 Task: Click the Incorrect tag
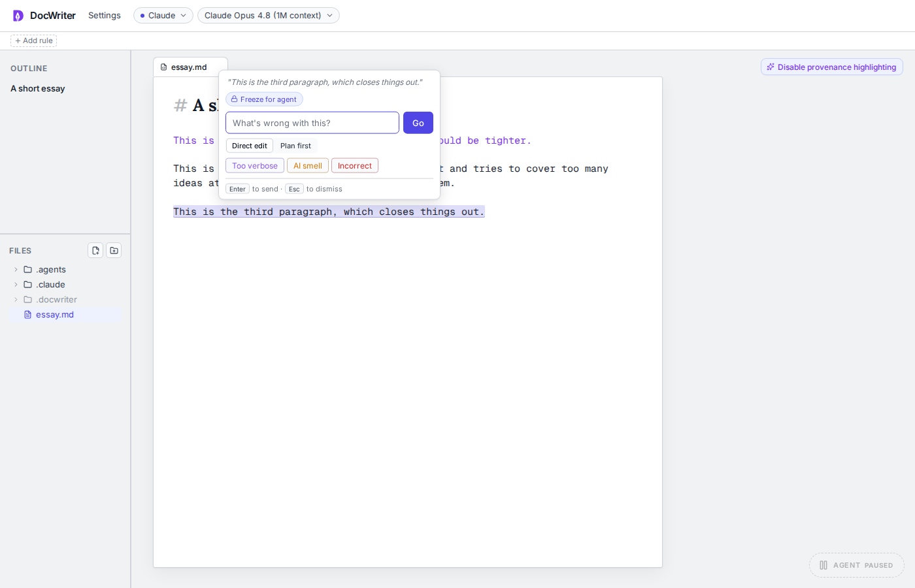point(355,166)
